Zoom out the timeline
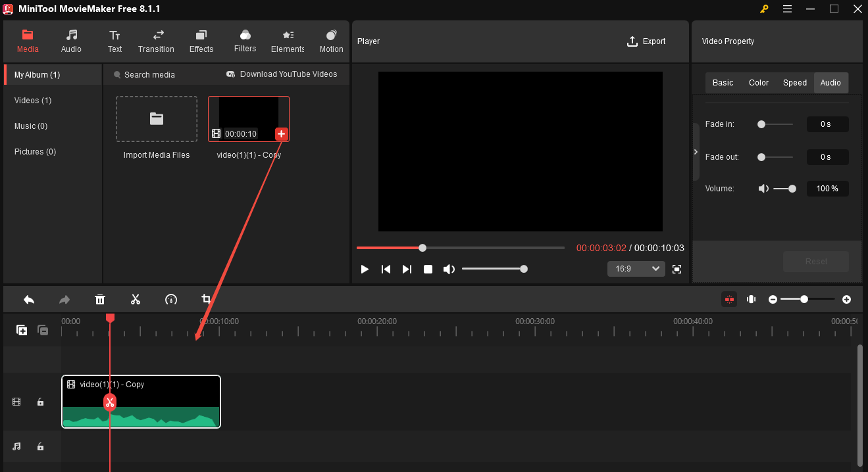The height and width of the screenshot is (472, 868). tap(773, 299)
